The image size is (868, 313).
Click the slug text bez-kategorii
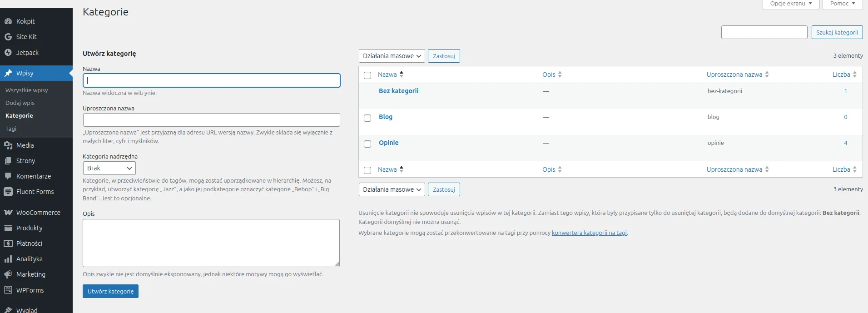(x=724, y=91)
